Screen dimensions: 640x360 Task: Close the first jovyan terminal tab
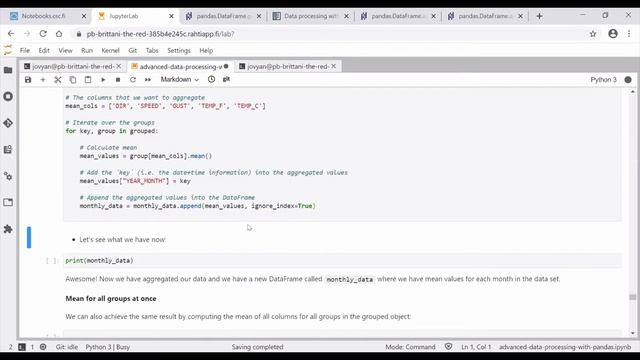(119, 66)
